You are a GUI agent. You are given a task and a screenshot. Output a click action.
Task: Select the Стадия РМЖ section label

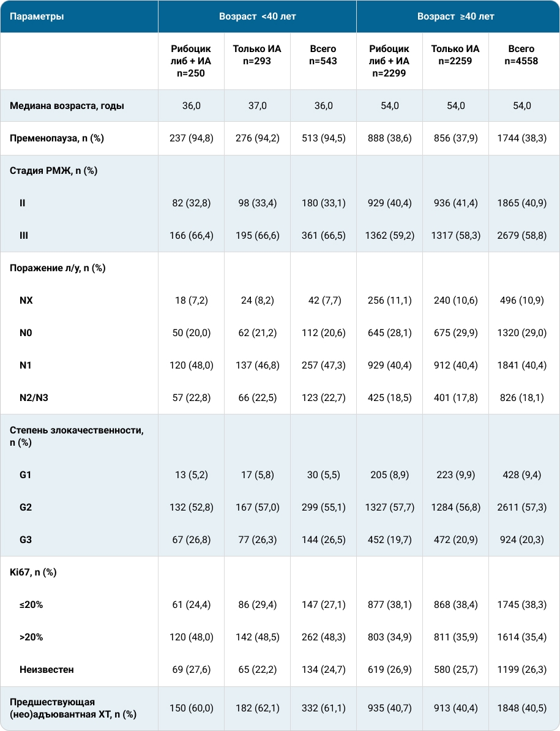click(54, 171)
